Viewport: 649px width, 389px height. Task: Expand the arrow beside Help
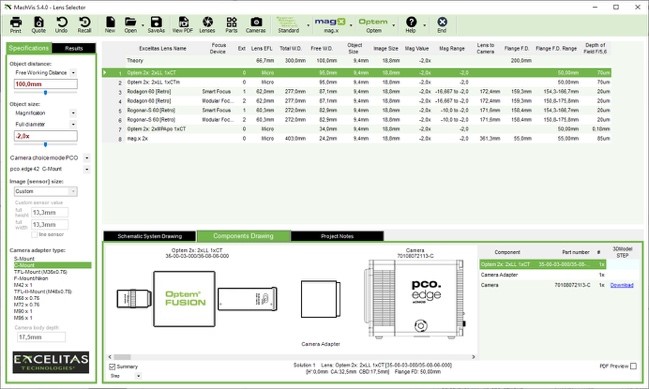[x=425, y=25]
